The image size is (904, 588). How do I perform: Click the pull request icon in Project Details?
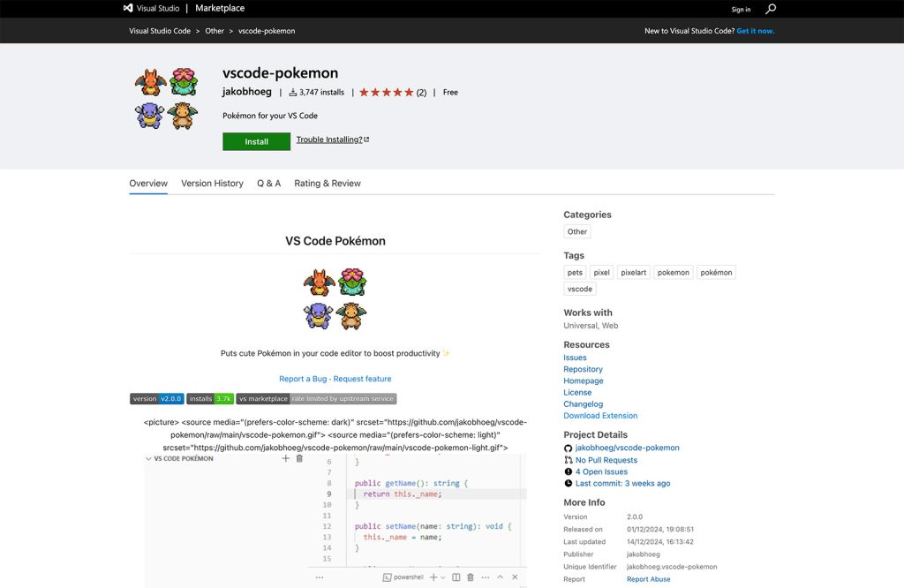pos(568,460)
